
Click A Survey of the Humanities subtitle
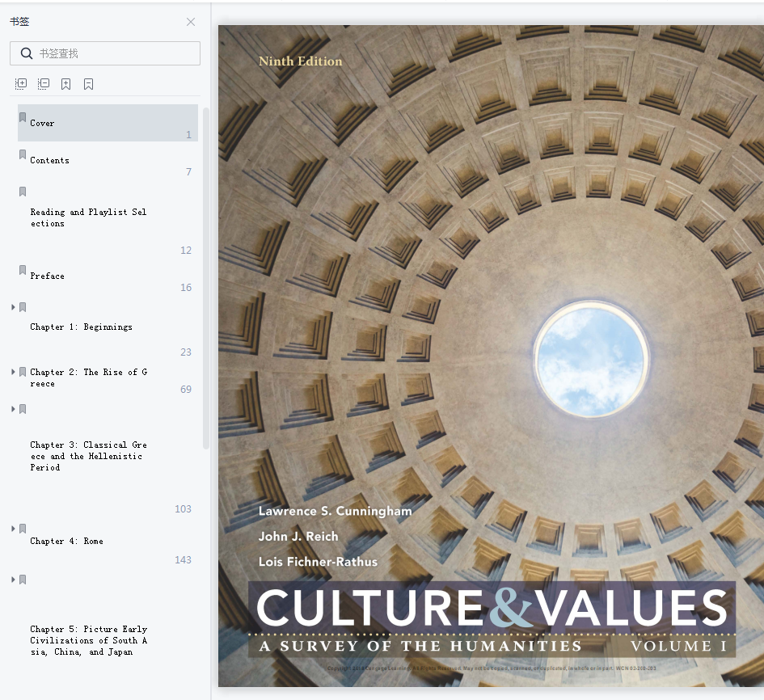420,646
